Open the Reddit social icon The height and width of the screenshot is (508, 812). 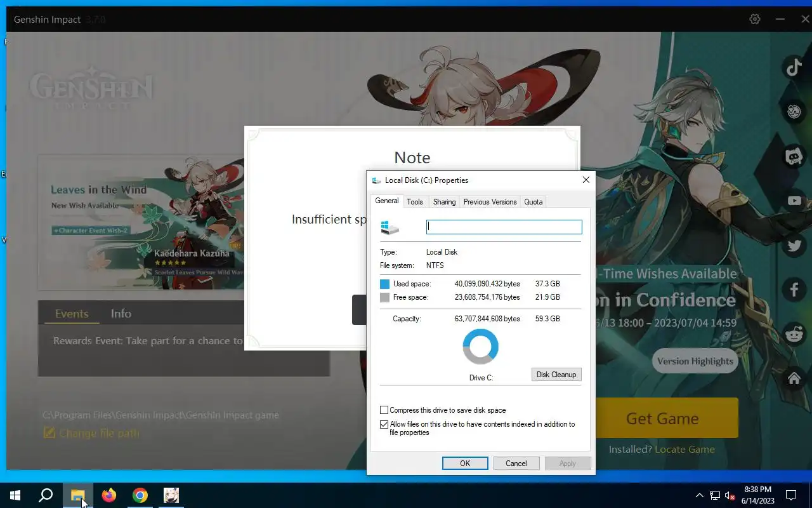794,334
